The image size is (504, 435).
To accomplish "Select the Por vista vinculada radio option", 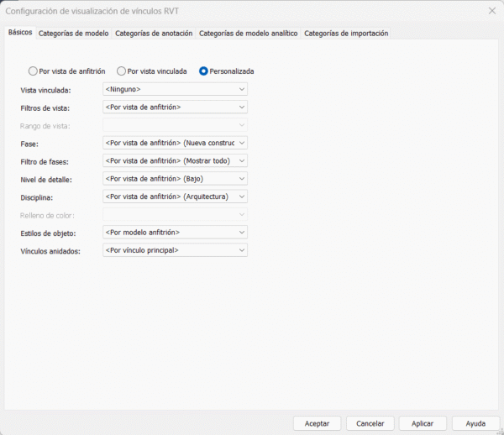I will [x=122, y=71].
